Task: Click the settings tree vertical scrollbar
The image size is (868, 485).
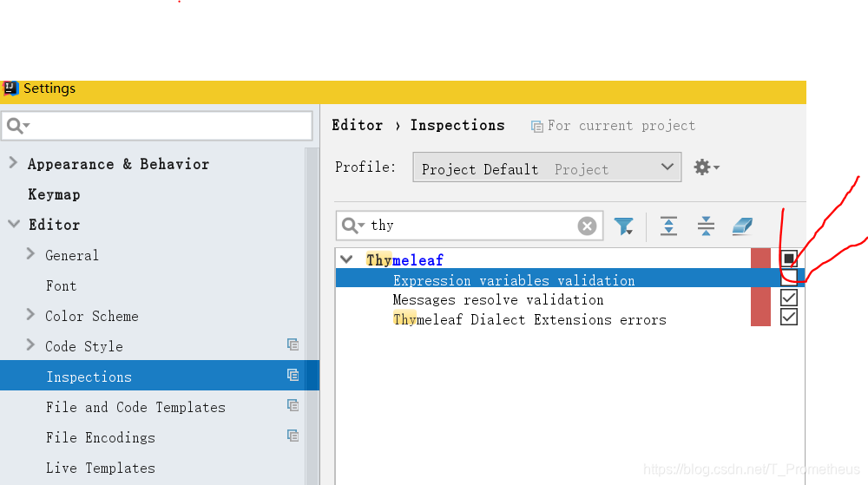Action: tap(312, 315)
